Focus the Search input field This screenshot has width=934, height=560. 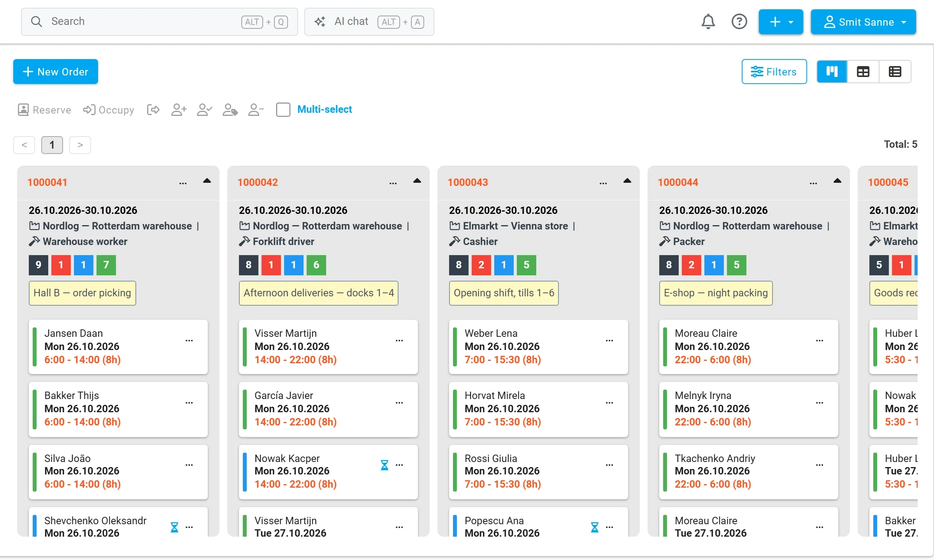click(160, 22)
